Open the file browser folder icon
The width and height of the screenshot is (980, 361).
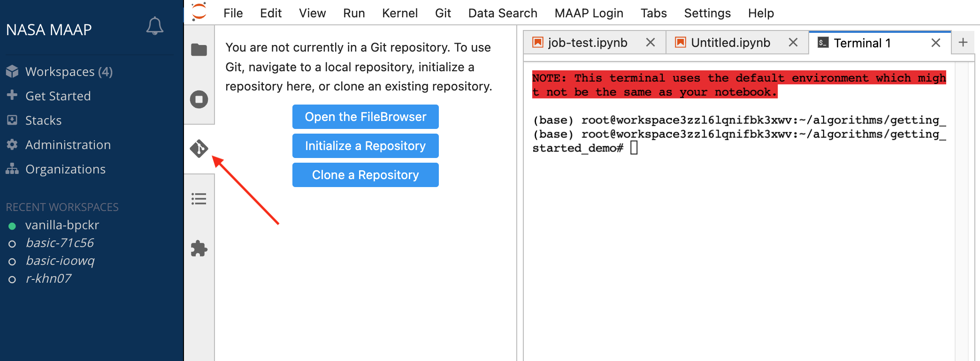point(199,50)
